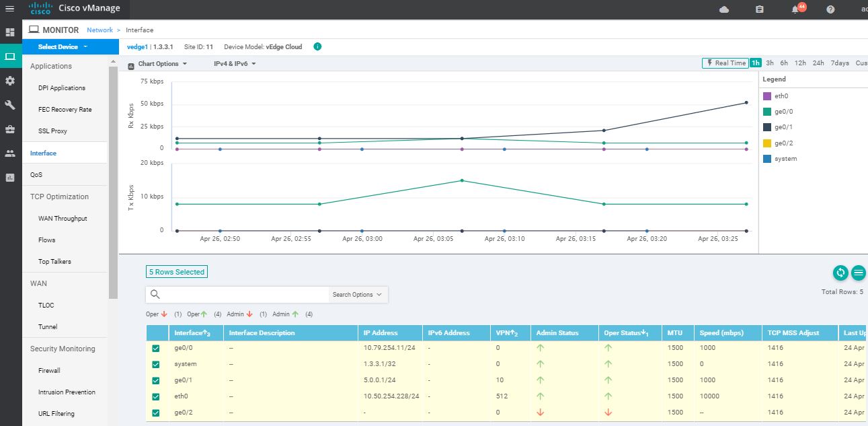The width and height of the screenshot is (868, 426).
Task: Click the 5 Rows Selected button
Action: click(177, 272)
